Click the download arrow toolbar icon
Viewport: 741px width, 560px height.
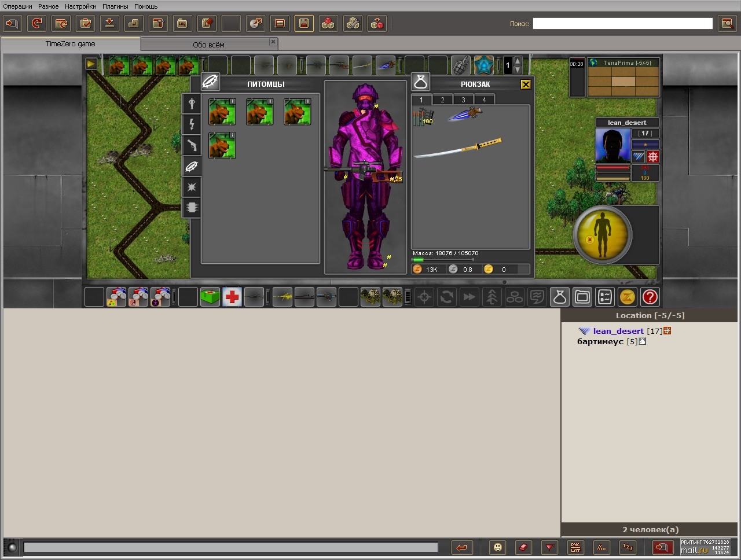point(109,24)
